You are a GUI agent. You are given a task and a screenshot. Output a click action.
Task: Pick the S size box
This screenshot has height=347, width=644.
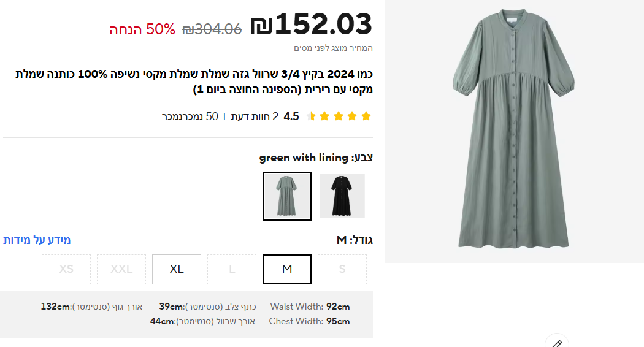pyautogui.click(x=342, y=269)
